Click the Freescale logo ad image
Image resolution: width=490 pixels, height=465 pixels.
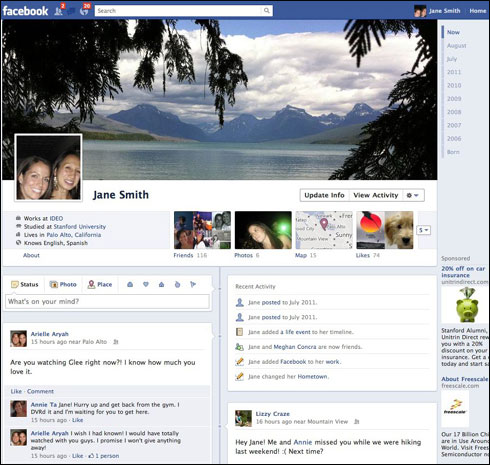tap(455, 408)
